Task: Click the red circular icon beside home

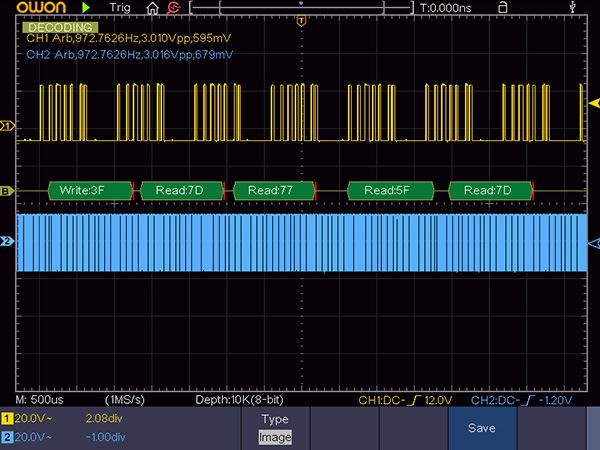Action: point(174,8)
